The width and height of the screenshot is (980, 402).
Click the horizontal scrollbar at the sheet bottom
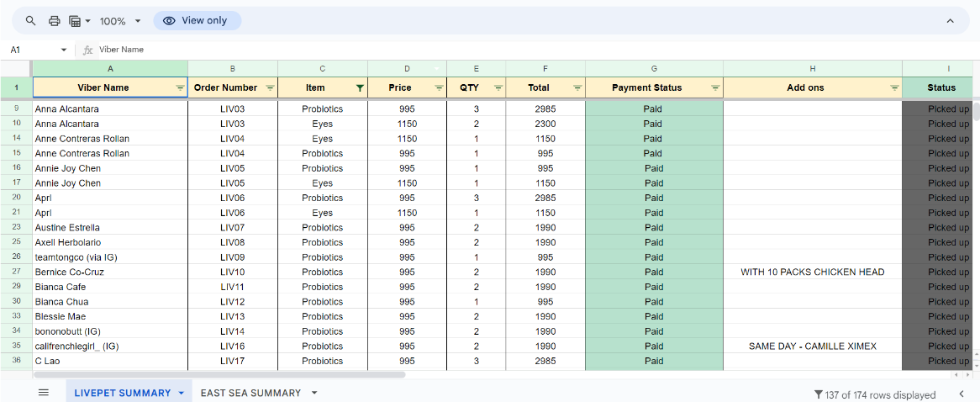point(252,374)
